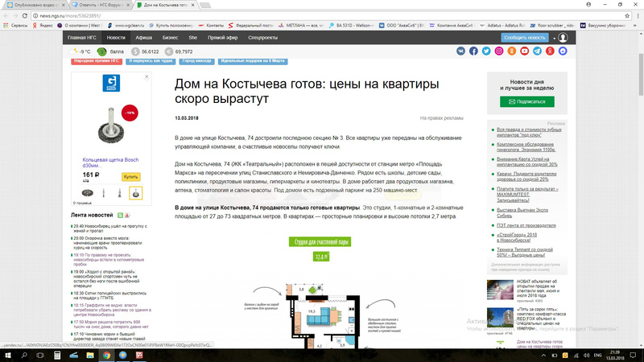The width and height of the screenshot is (644, 362).
Task: Open the НОВАТ news thumbnail image
Action: pos(500,290)
